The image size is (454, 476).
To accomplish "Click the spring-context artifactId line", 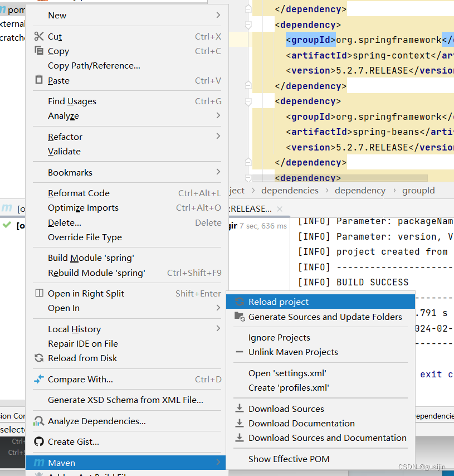I will tap(370, 56).
